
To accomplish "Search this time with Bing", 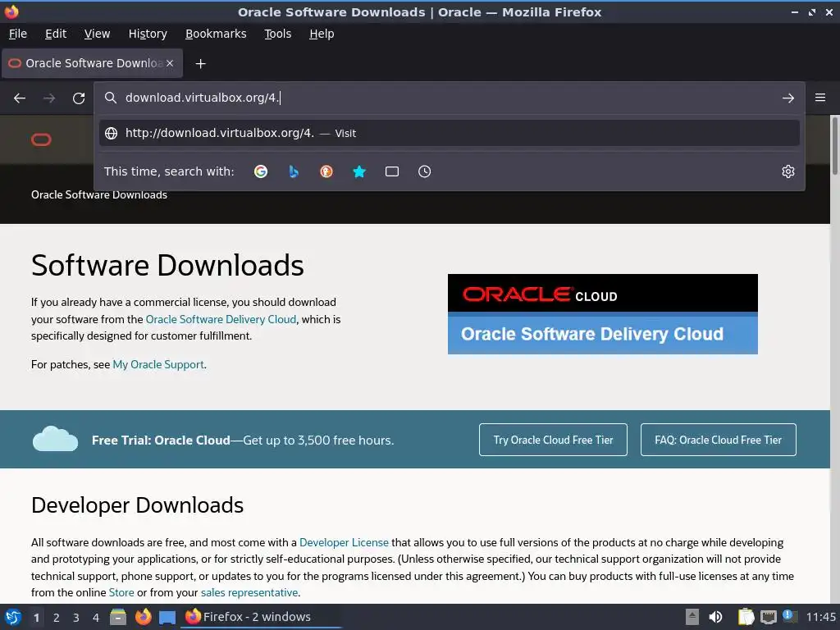I will [x=294, y=171].
